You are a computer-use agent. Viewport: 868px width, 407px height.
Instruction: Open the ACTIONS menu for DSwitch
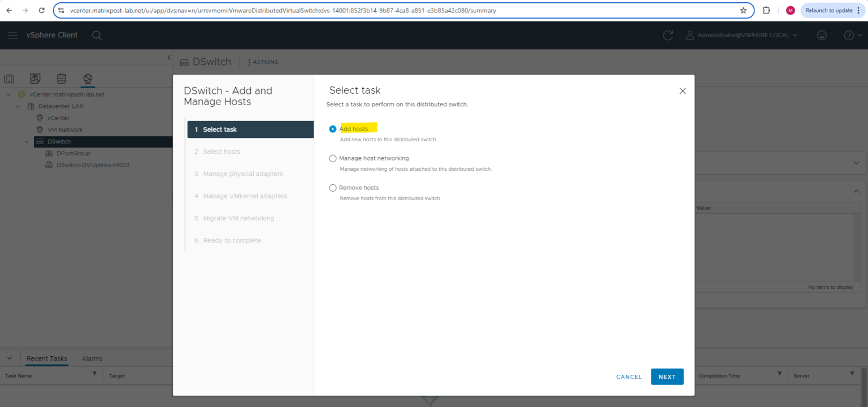(x=262, y=62)
